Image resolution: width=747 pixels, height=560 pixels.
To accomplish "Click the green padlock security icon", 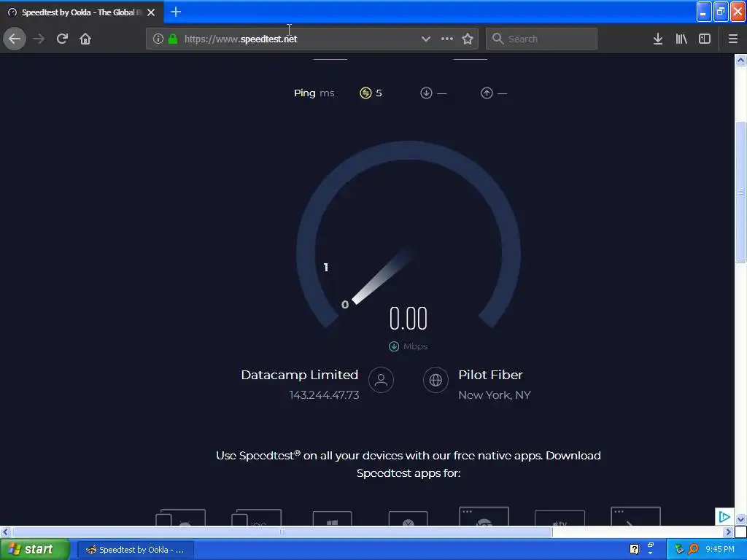I will coord(173,39).
